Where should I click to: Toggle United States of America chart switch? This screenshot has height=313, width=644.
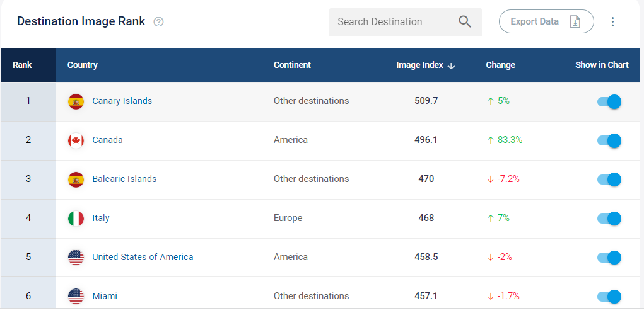point(609,257)
